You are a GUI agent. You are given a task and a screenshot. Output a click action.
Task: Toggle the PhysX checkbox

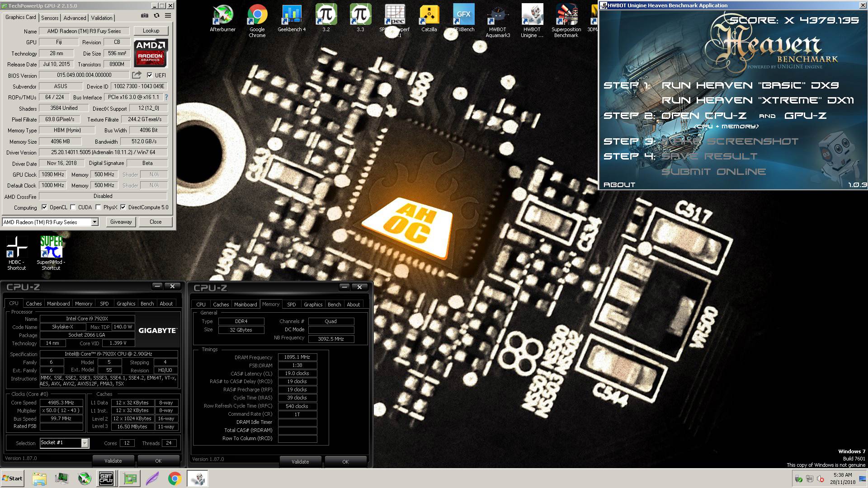point(98,207)
